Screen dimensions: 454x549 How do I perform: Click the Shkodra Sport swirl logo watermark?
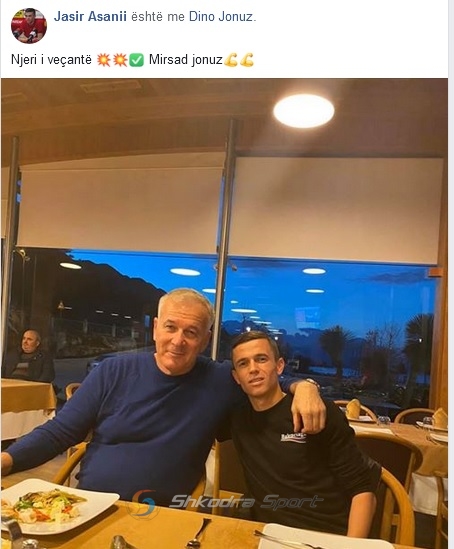pos(144,503)
